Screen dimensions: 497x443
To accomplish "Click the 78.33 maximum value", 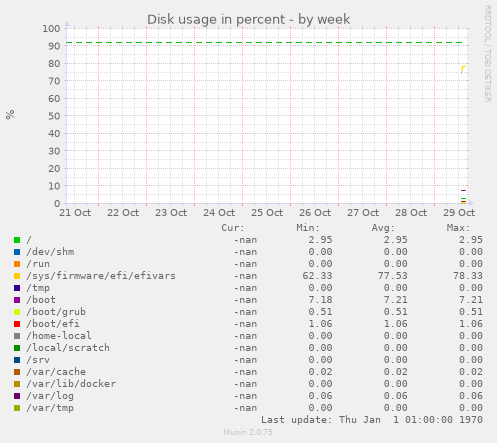I will tap(468, 276).
